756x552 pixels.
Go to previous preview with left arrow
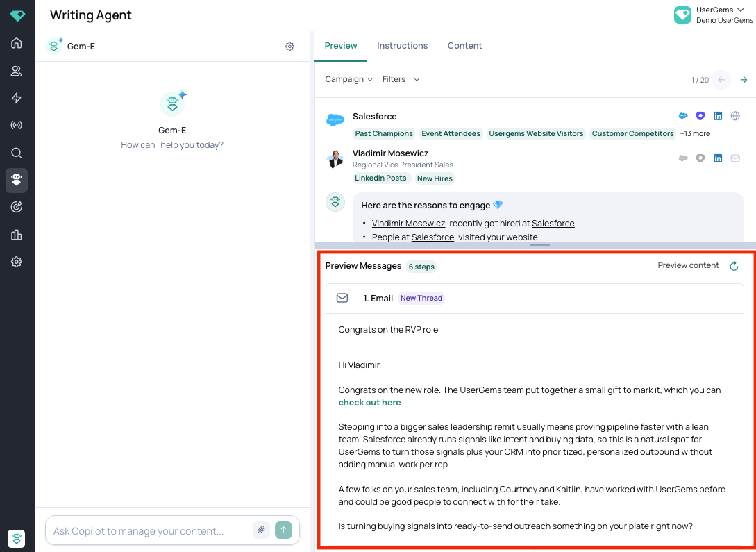(x=721, y=80)
